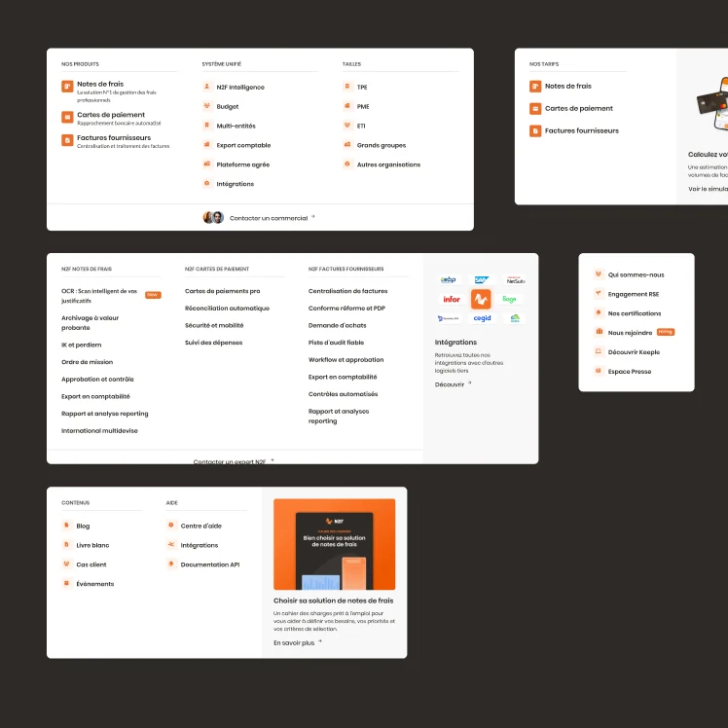Click the infor integration logo

(x=452, y=299)
